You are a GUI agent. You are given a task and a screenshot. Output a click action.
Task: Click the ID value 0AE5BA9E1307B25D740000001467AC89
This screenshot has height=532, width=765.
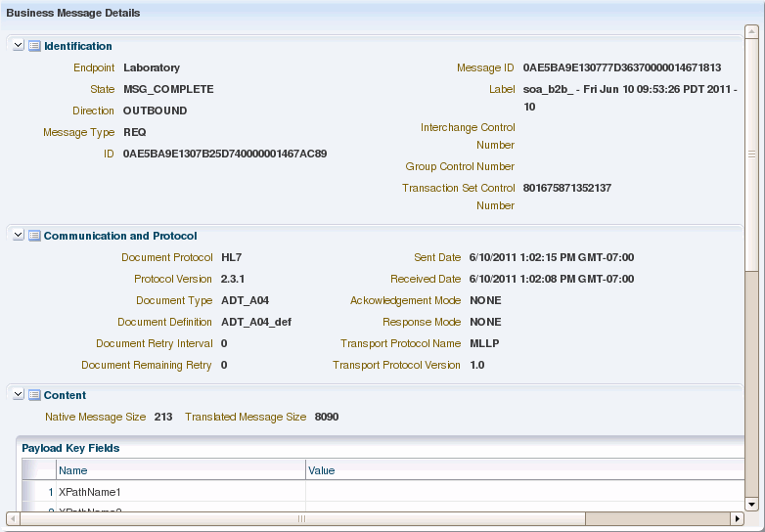(x=224, y=154)
